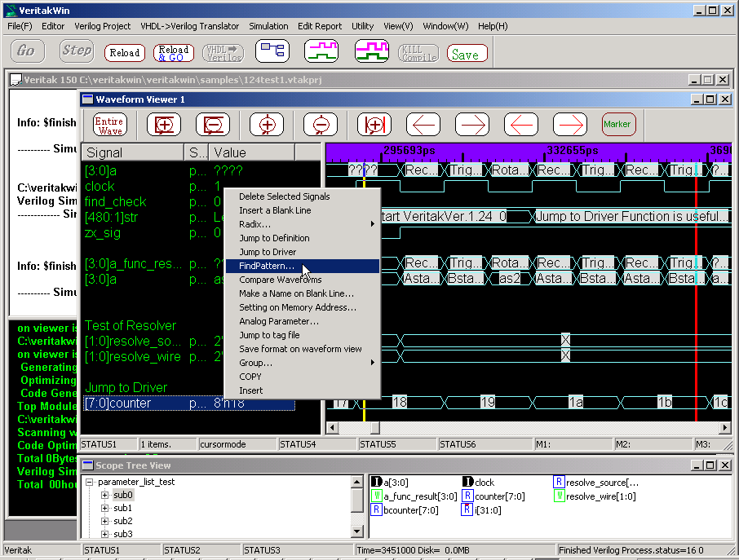Open the Simulation menu
Screen dimensions: 739x560
click(x=268, y=26)
